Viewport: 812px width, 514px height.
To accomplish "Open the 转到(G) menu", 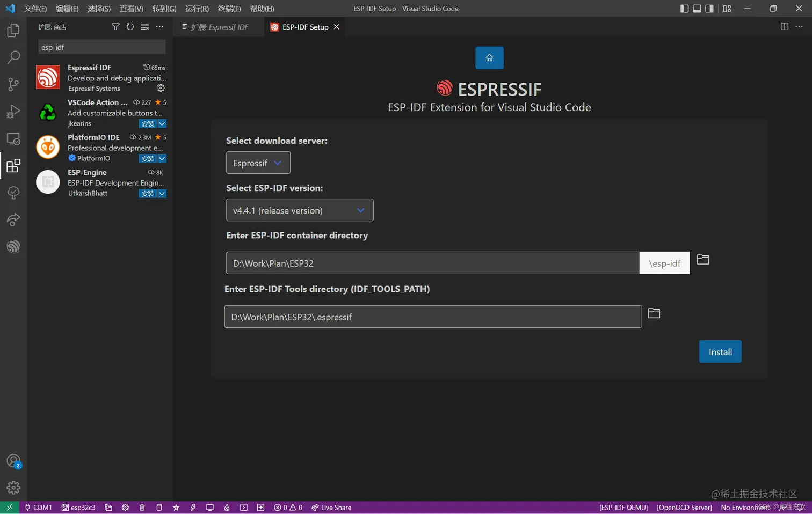I will (x=164, y=9).
